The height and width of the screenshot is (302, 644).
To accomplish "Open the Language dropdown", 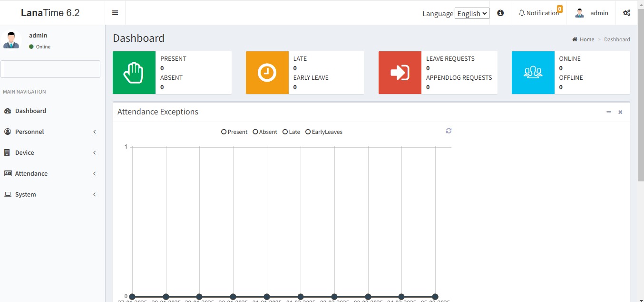I will (472, 13).
